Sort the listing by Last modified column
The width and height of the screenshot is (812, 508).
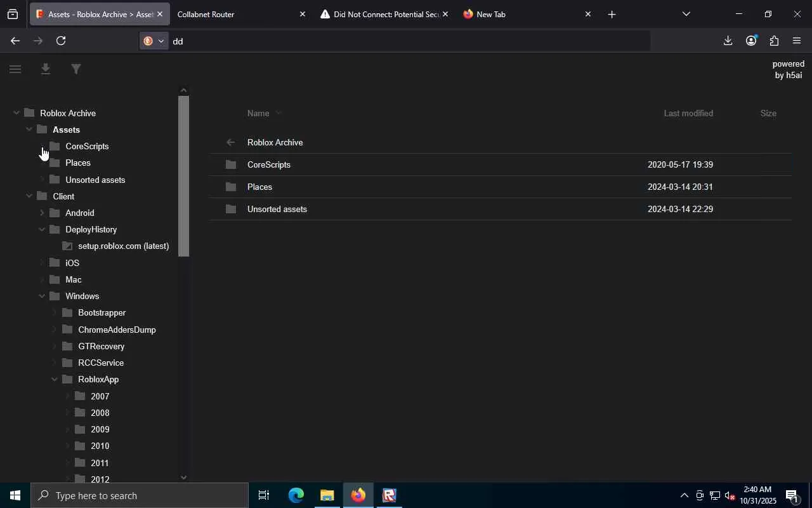(688, 113)
